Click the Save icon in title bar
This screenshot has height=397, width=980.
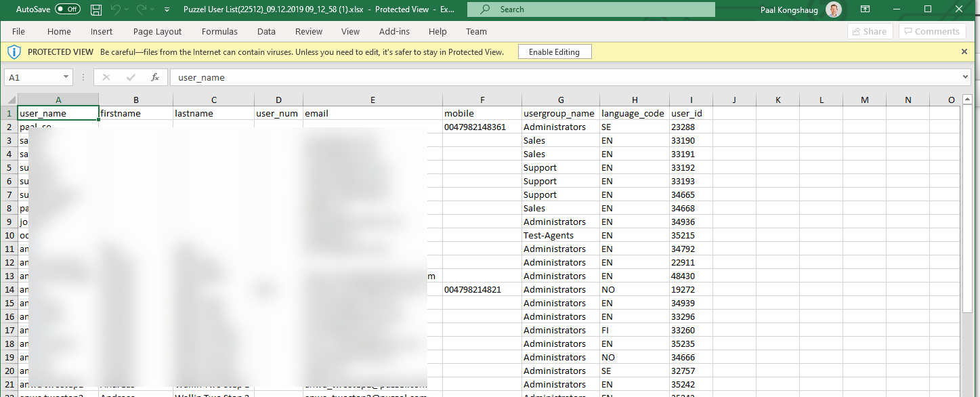(x=96, y=9)
